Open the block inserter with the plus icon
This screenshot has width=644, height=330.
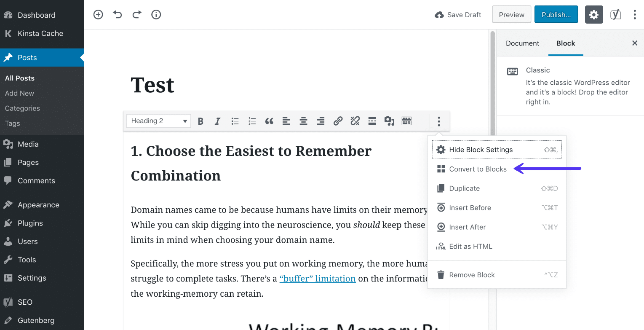pos(98,14)
